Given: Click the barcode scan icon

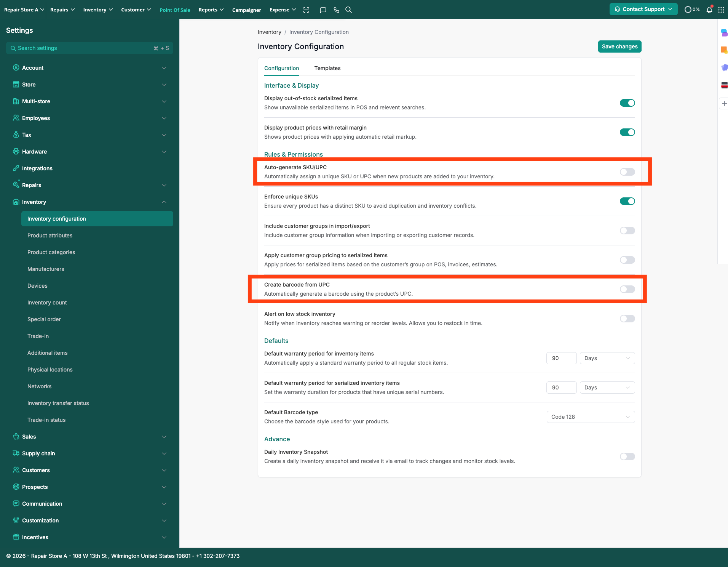Looking at the screenshot, I should click(x=306, y=10).
